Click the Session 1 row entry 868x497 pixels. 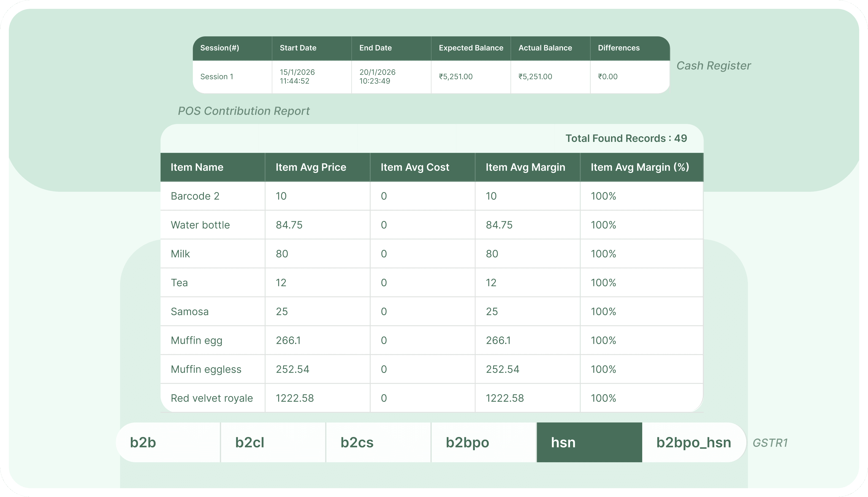click(217, 77)
